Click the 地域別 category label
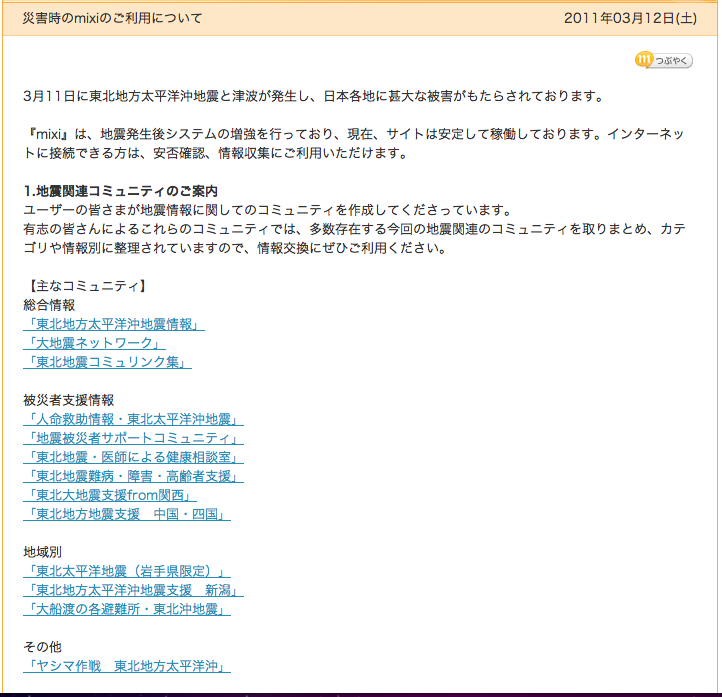722x697 pixels. [x=43, y=553]
